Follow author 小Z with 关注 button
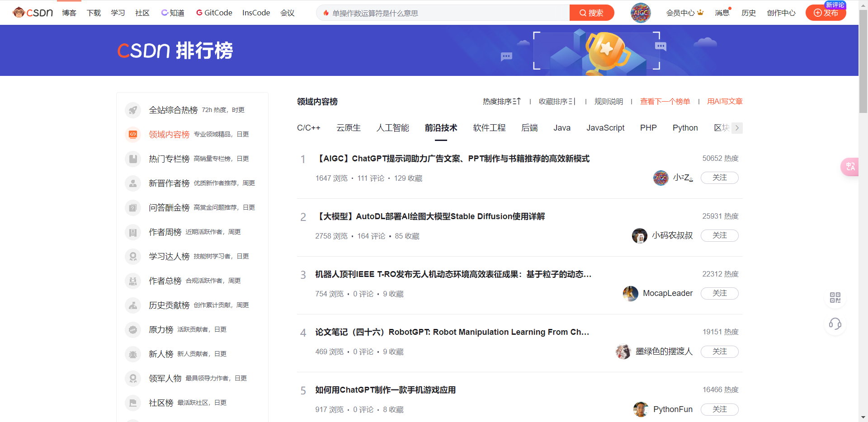The image size is (868, 422). click(x=720, y=178)
